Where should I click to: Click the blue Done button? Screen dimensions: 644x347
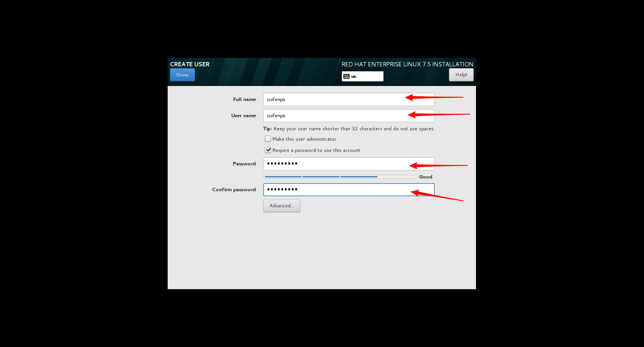[x=182, y=75]
